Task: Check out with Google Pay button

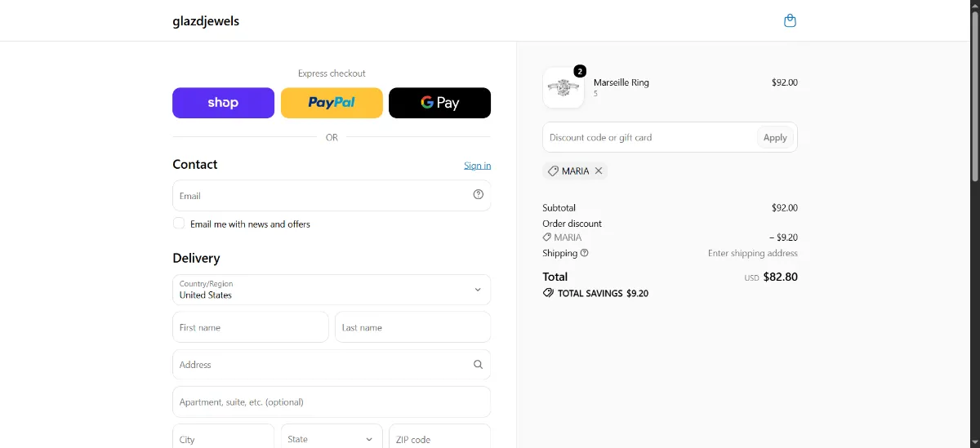Action: pyautogui.click(x=439, y=103)
